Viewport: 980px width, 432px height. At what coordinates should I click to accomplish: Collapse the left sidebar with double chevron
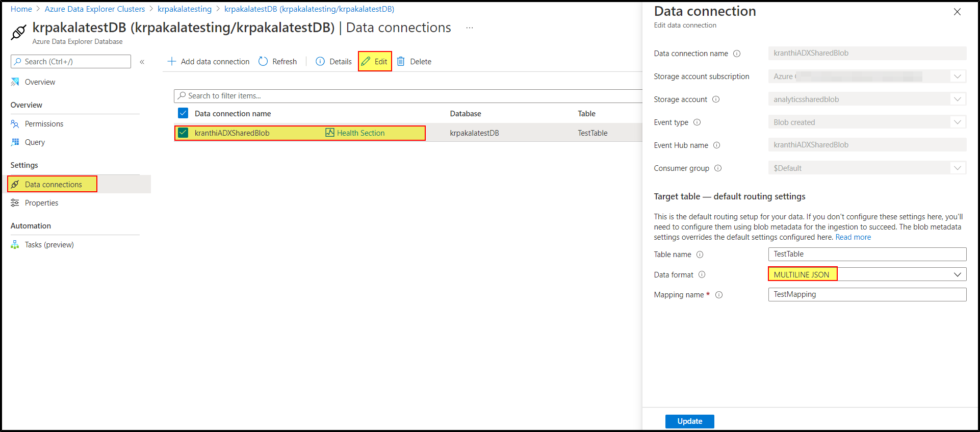[142, 62]
